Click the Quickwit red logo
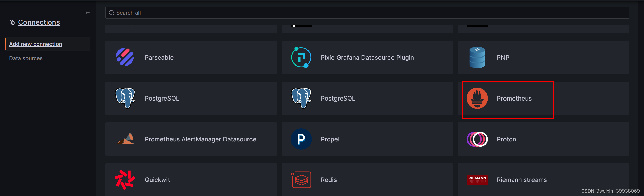The image size is (644, 196). (x=125, y=180)
